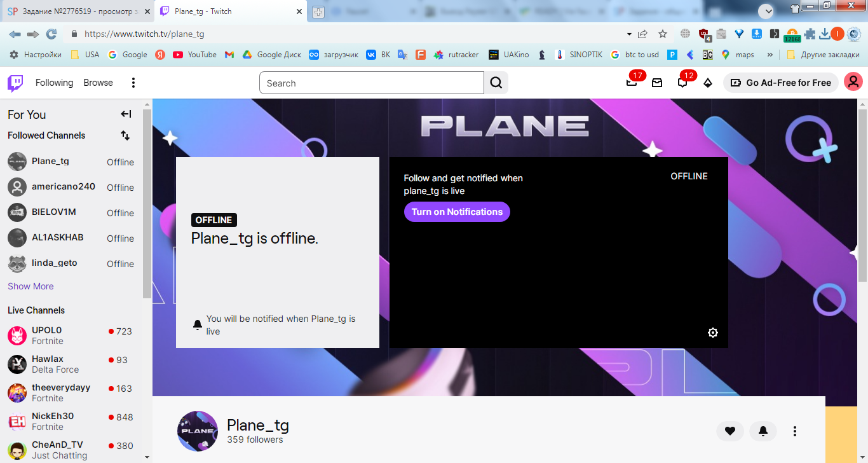Toggle channel notifications bell button
The image size is (868, 463).
(x=763, y=431)
